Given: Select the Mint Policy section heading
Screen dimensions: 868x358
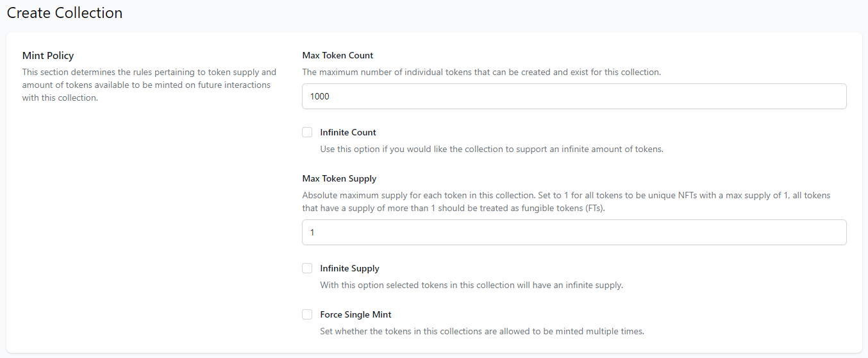Looking at the screenshot, I should 48,56.
